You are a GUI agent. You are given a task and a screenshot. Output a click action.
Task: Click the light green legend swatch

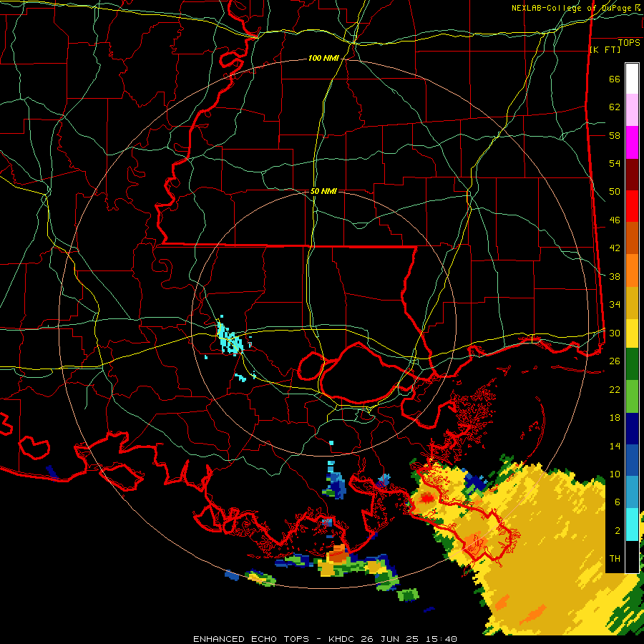[632, 396]
